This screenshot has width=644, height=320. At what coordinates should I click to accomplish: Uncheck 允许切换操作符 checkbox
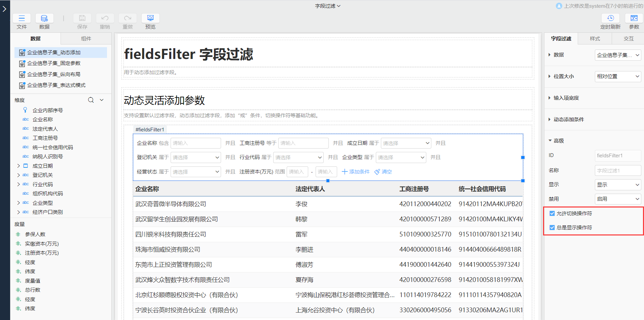pos(552,213)
